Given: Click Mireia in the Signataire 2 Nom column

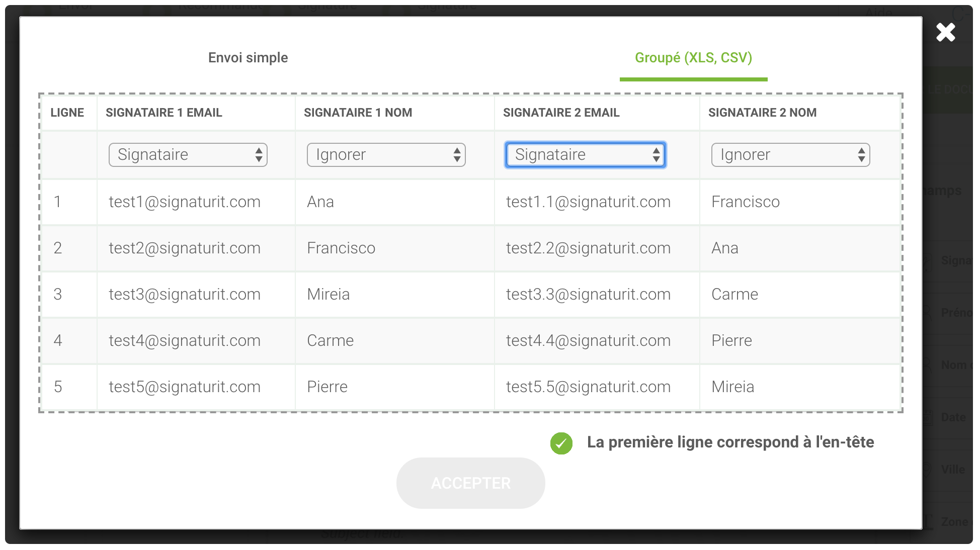Looking at the screenshot, I should 733,387.
